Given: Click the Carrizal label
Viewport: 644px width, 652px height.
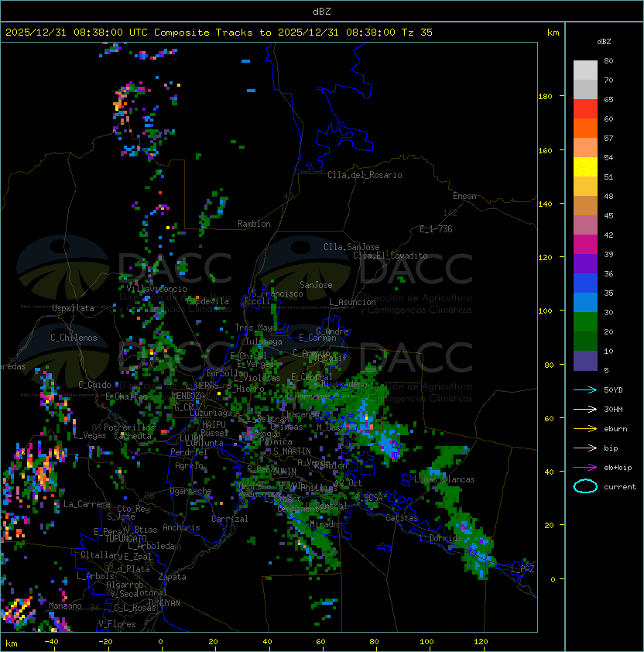Looking at the screenshot, I should pos(229,519).
